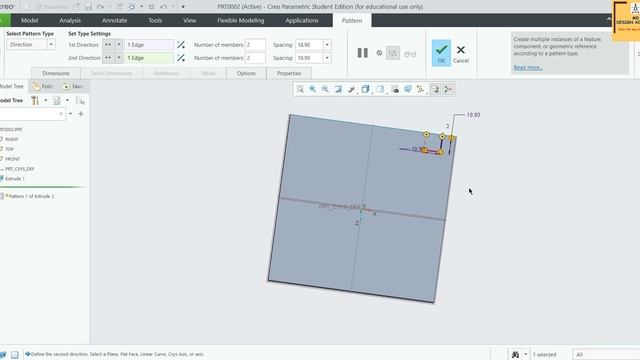The image size is (640, 360).
Task: Select the no-preview circle icon
Action: [x=379, y=53]
